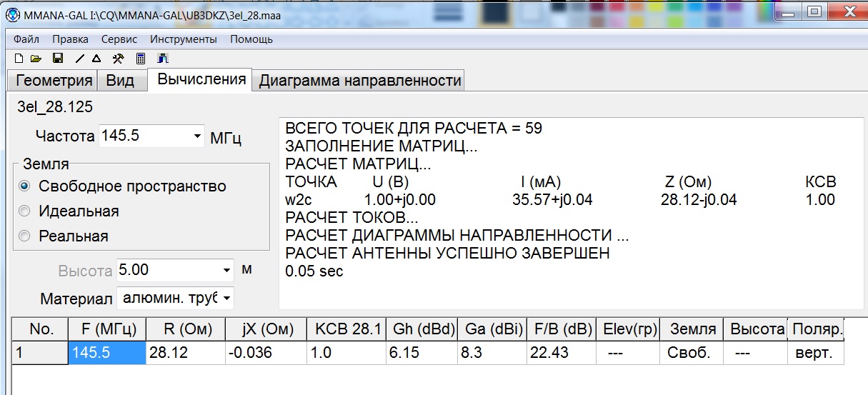Viewport: 868px width, 395px height.
Task: Click the New file toolbar icon
Action: click(19, 59)
